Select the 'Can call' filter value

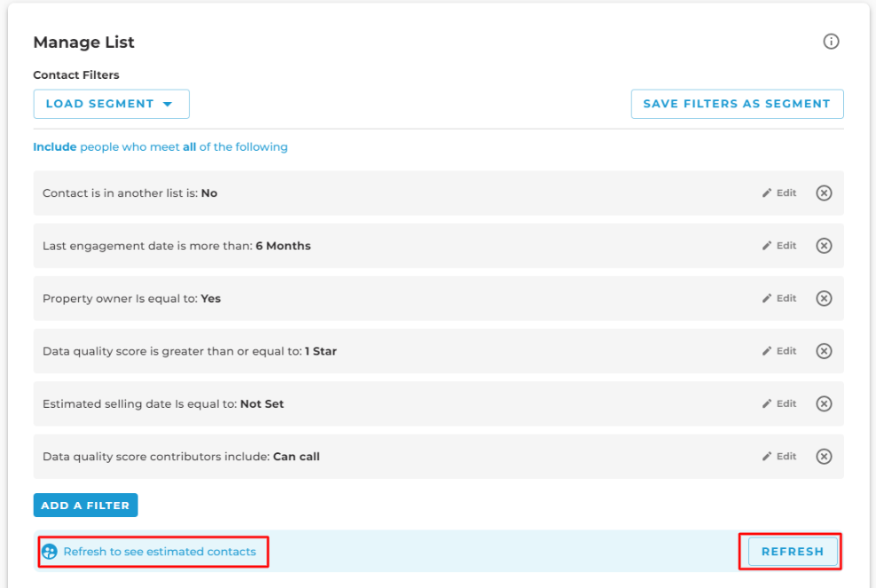[296, 457]
